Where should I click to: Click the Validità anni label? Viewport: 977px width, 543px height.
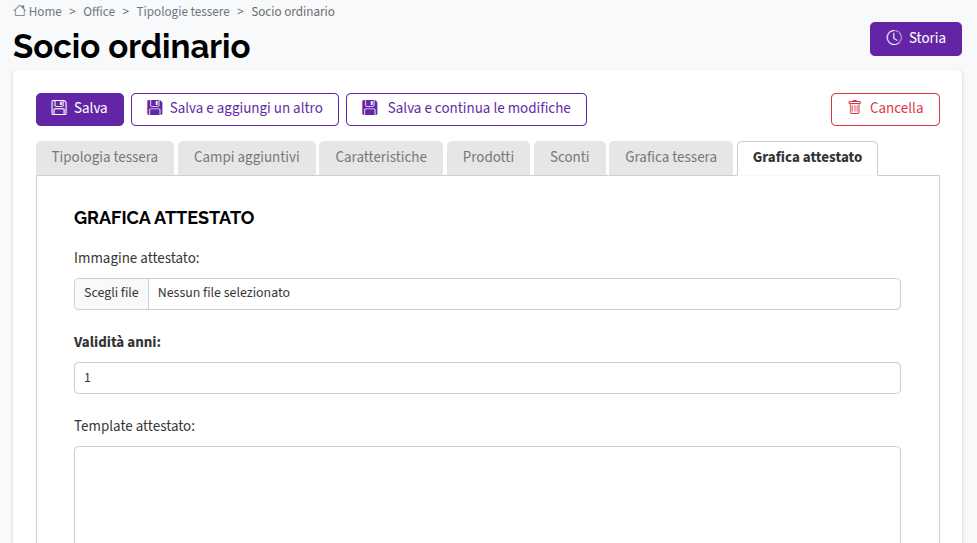117,342
